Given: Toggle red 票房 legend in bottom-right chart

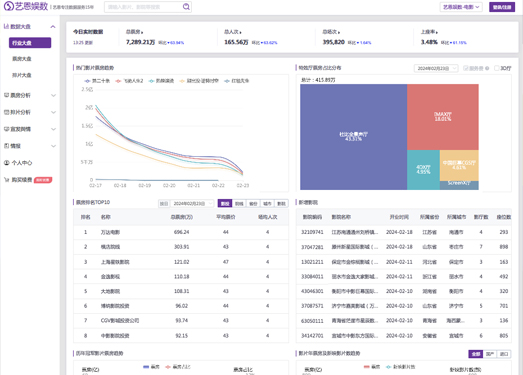Looking at the screenshot, I should [367, 367].
